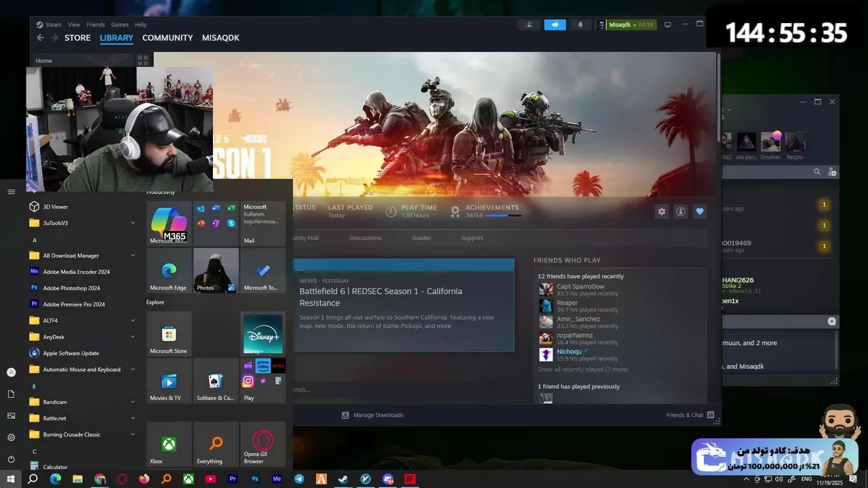Search friends magnifier icon in friends window
868x488 pixels.
click(x=817, y=172)
